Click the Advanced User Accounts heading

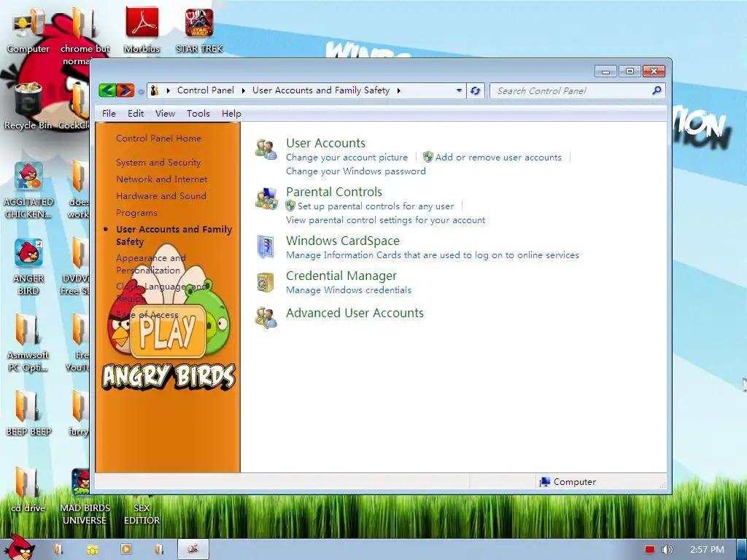click(x=355, y=313)
